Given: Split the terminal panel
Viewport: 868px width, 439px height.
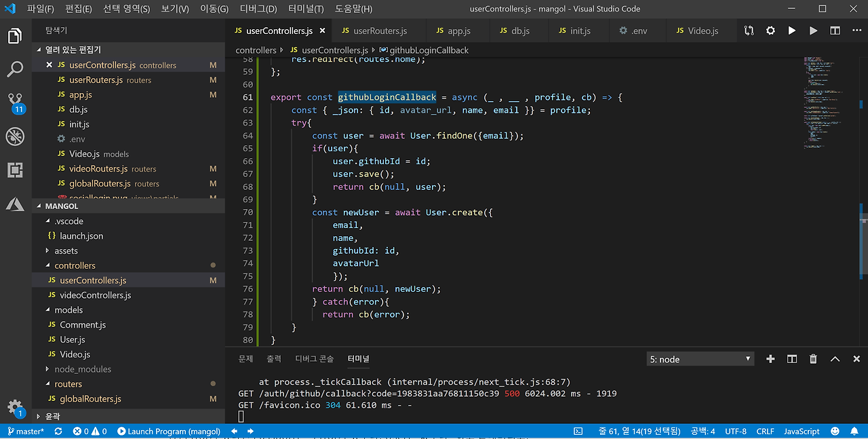Looking at the screenshot, I should (x=792, y=359).
